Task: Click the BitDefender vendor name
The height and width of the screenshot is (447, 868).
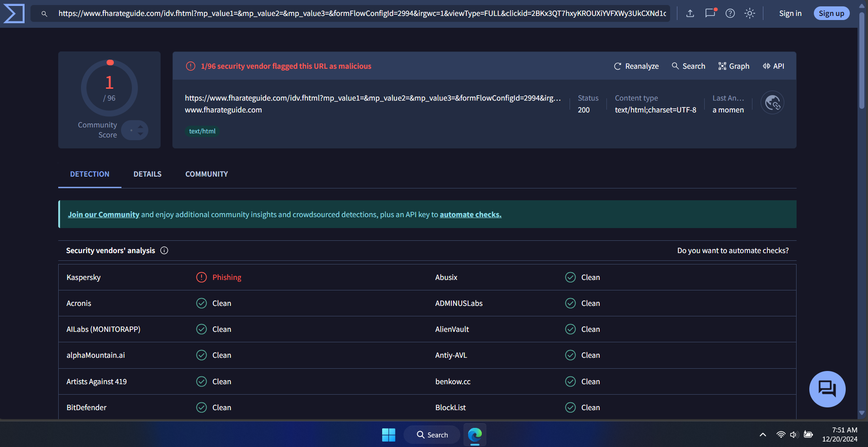Action: click(86, 407)
